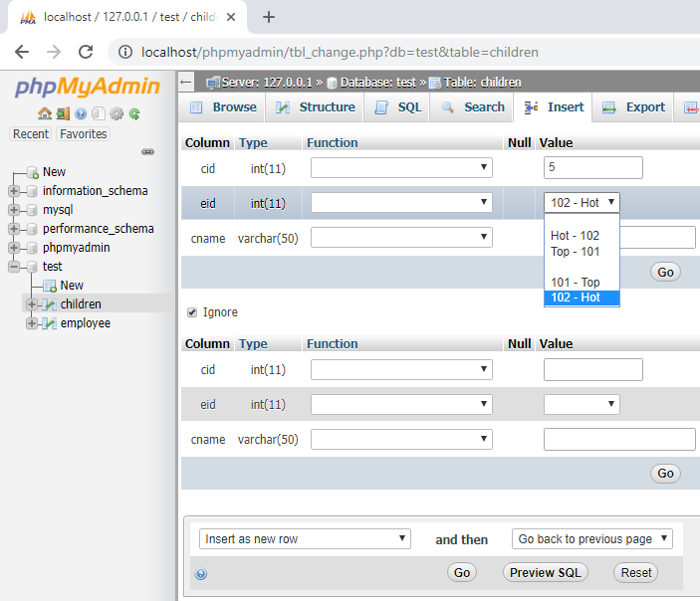Open the Export tab
This screenshot has height=601, width=700.
(633, 107)
